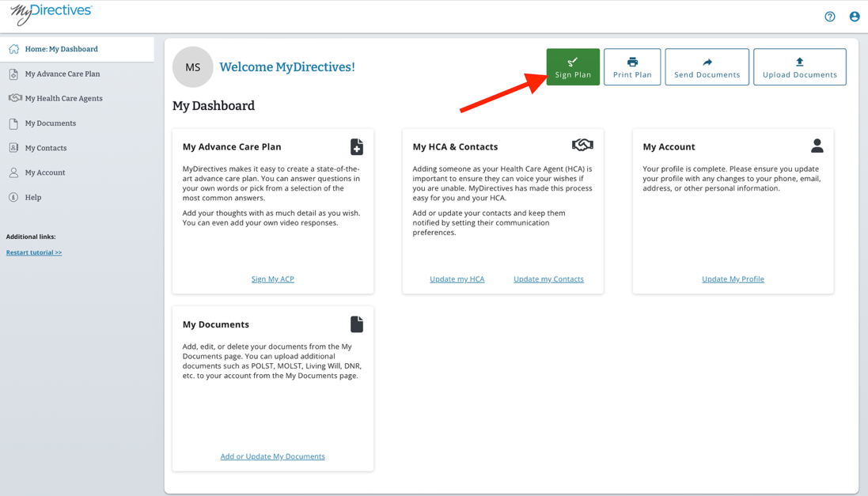
Task: Click the Welcome MyDirectives! heading
Action: (287, 67)
